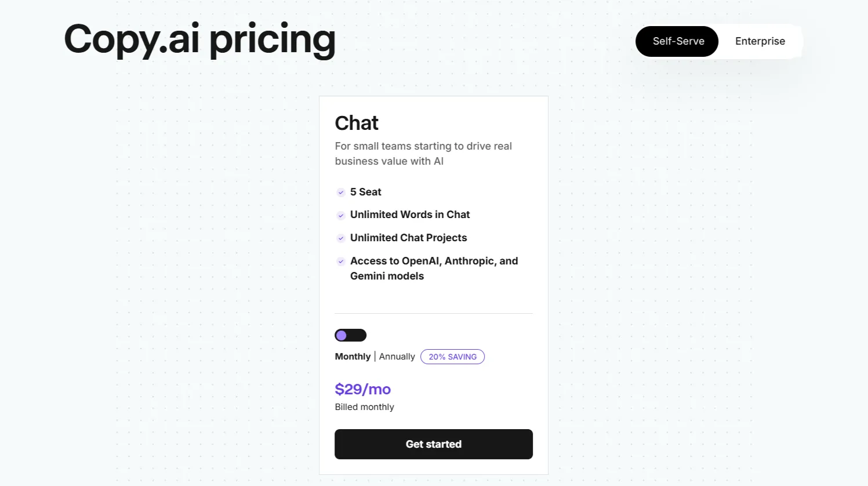
Task: Click the plan description about small teams
Action: pos(423,154)
